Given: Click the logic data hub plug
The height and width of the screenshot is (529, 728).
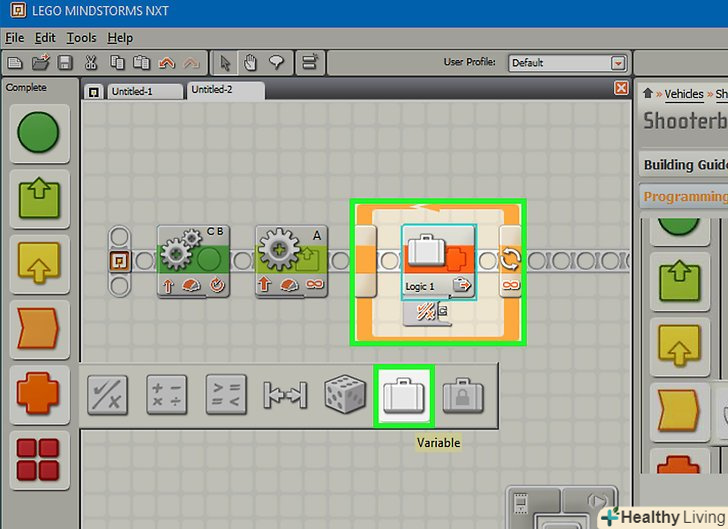Looking at the screenshot, I should coord(427,313).
